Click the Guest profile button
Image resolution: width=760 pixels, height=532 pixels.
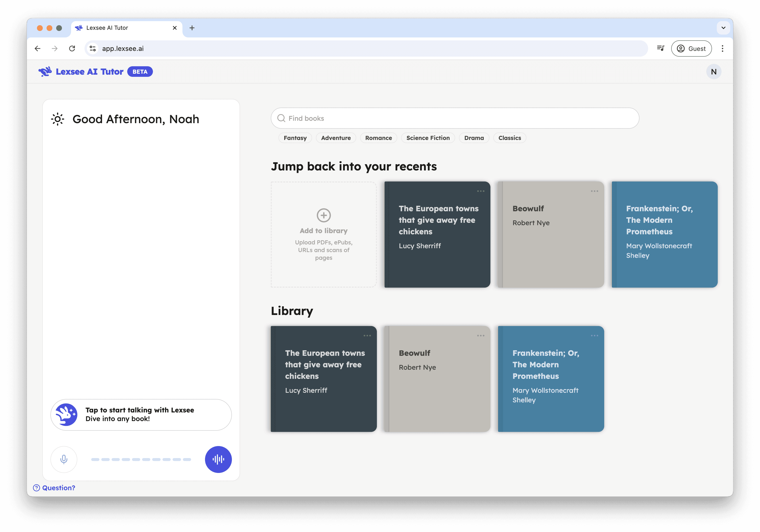pyautogui.click(x=691, y=48)
